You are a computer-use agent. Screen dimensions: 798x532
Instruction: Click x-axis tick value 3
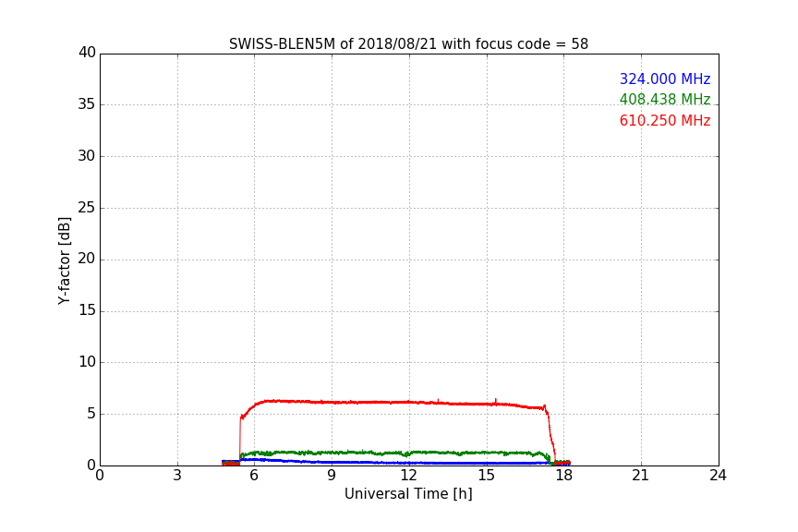point(177,476)
